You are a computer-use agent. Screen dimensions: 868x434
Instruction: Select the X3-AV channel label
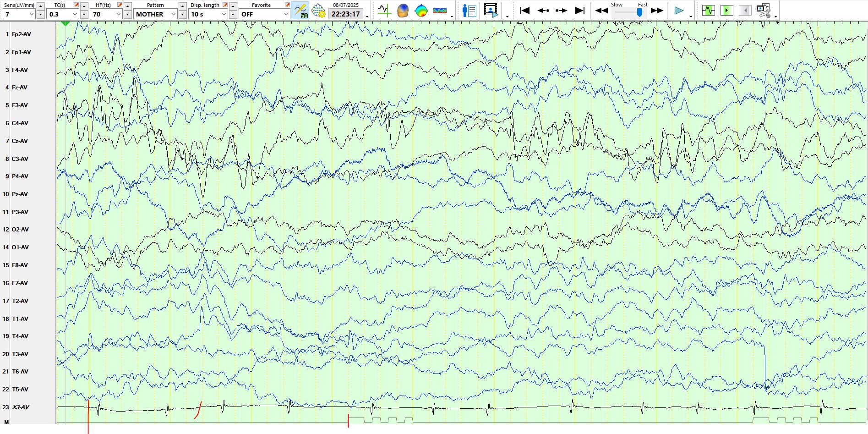click(21, 407)
